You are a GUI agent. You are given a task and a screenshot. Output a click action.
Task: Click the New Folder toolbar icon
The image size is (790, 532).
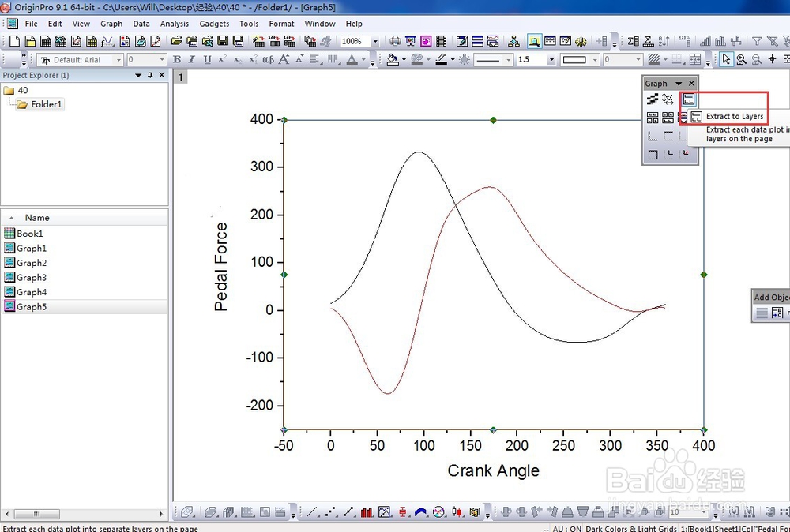[30, 41]
